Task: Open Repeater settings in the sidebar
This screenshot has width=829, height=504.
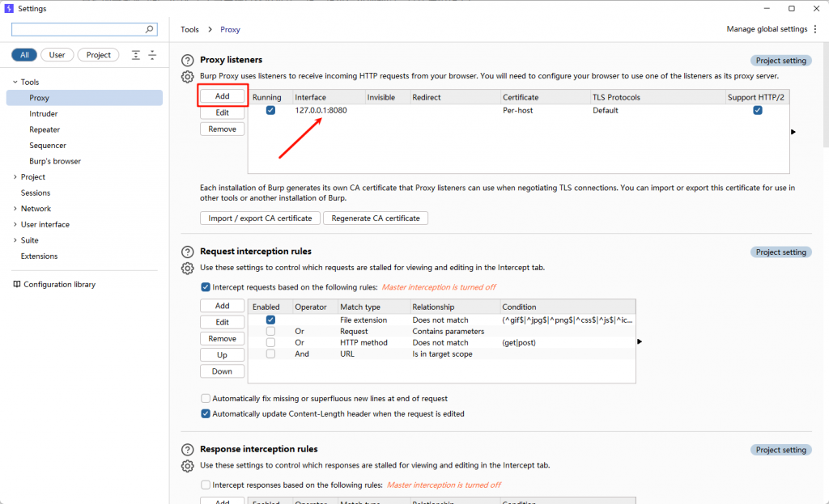Action: pyautogui.click(x=45, y=129)
